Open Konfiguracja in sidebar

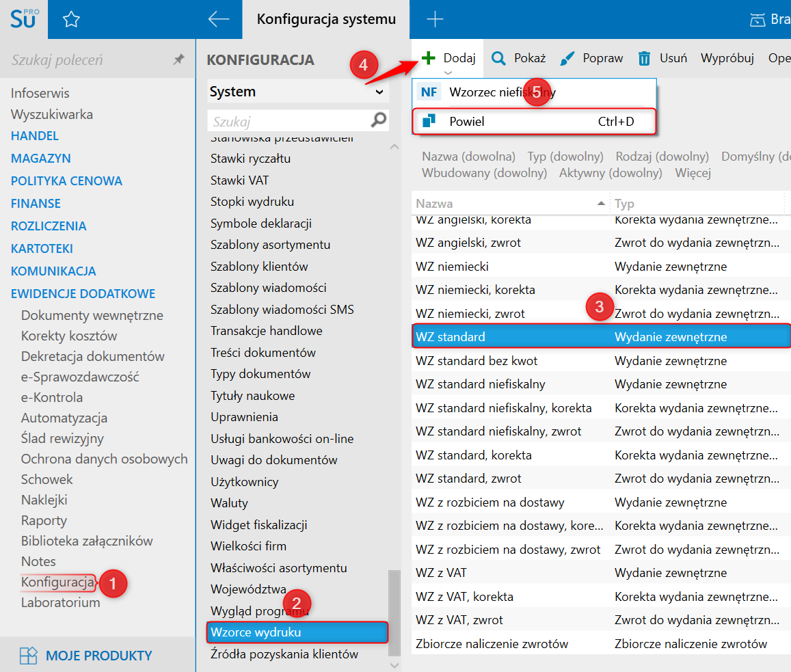click(x=57, y=582)
